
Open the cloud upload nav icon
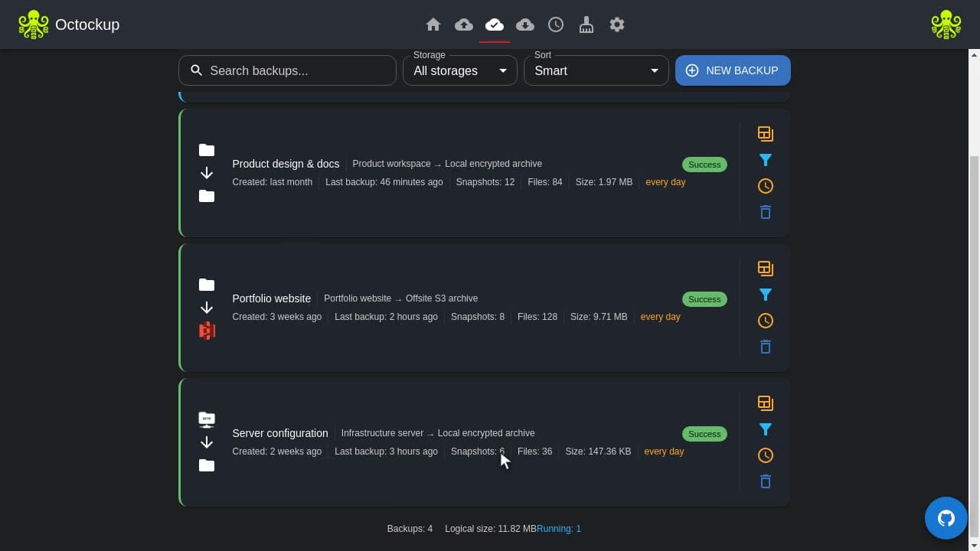click(464, 24)
